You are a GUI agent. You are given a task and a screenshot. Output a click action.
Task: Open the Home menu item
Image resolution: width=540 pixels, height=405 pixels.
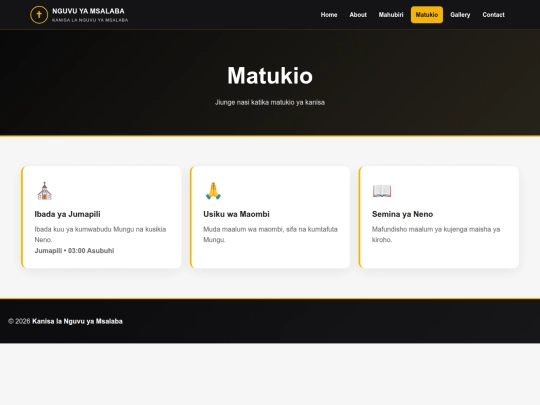pos(329,15)
